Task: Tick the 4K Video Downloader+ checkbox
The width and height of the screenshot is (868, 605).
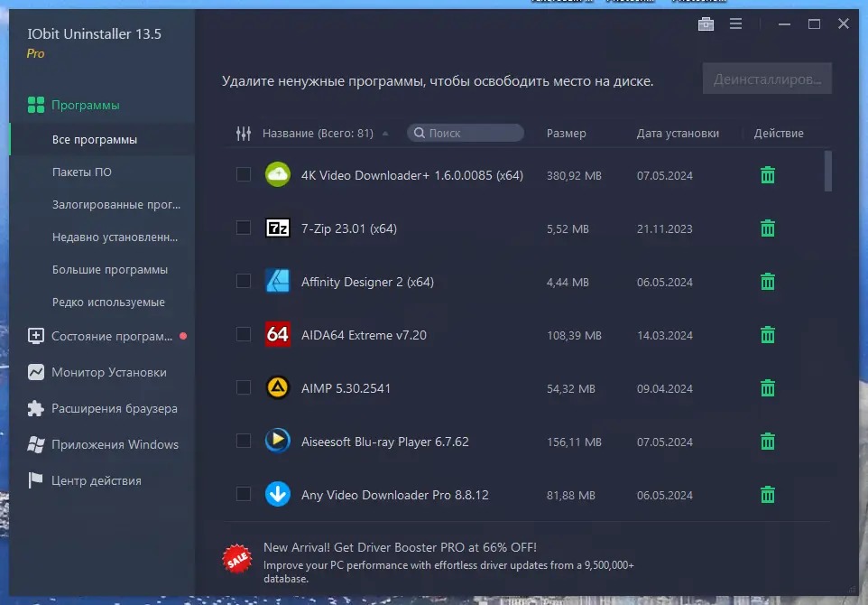Action: pos(244,174)
